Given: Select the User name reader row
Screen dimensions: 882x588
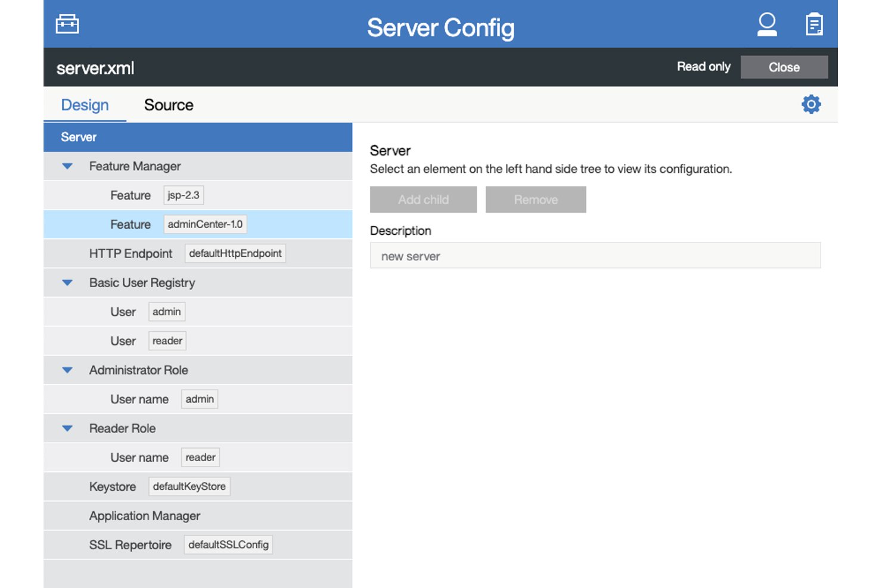Looking at the screenshot, I should coord(198,458).
